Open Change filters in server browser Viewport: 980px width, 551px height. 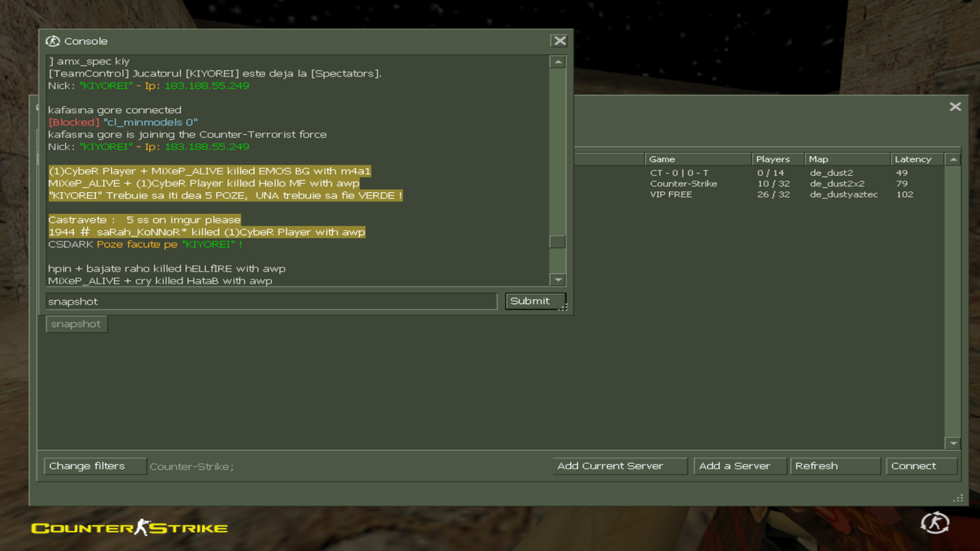(x=95, y=466)
